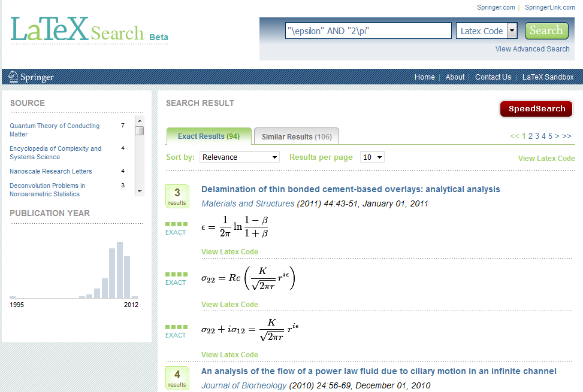
Task: Click the last page >> arrow
Action: (x=567, y=136)
